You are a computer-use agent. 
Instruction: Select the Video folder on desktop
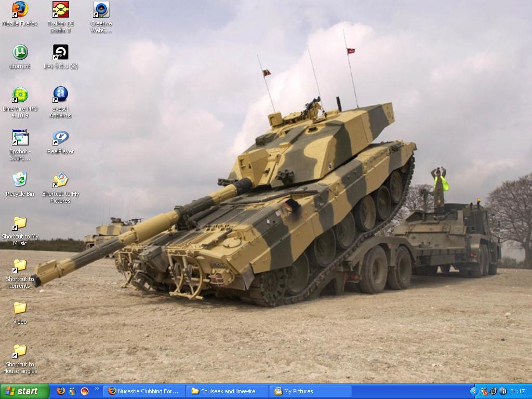pos(20,309)
